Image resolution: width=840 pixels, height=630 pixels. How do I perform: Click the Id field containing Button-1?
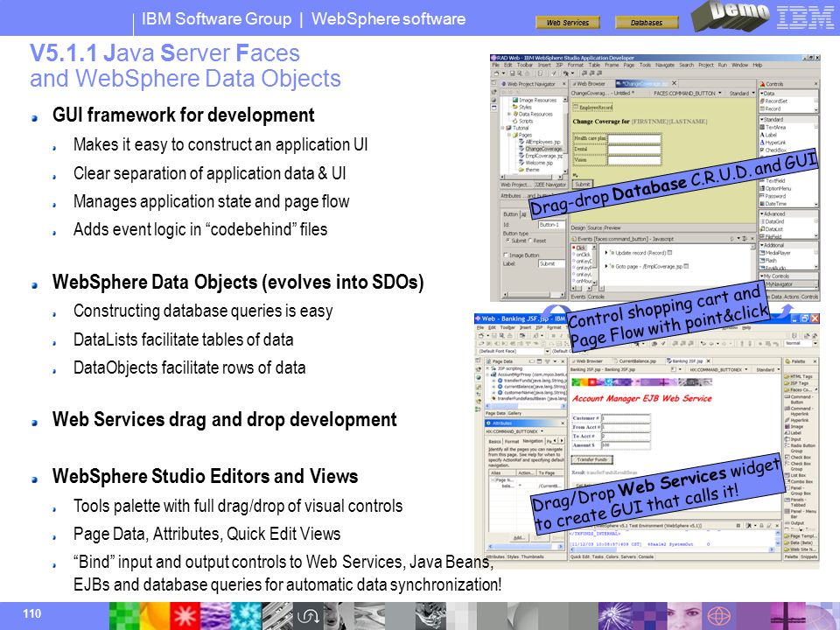[550, 225]
